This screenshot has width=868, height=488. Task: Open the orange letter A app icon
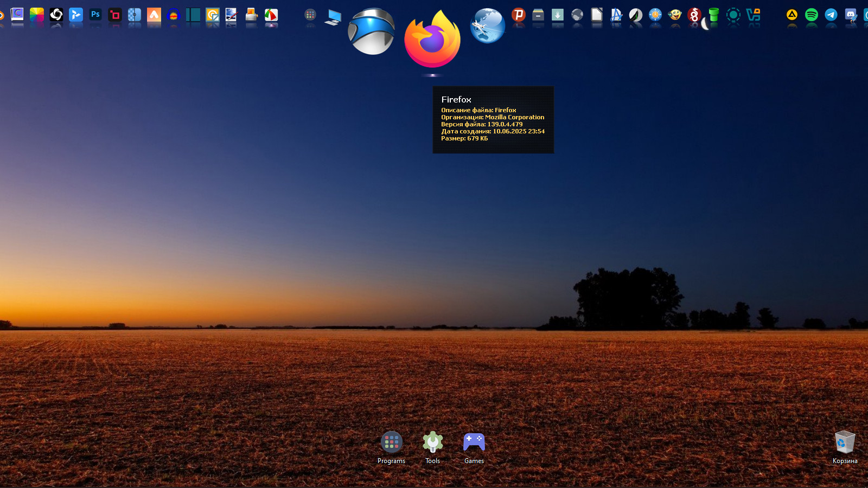(x=154, y=15)
